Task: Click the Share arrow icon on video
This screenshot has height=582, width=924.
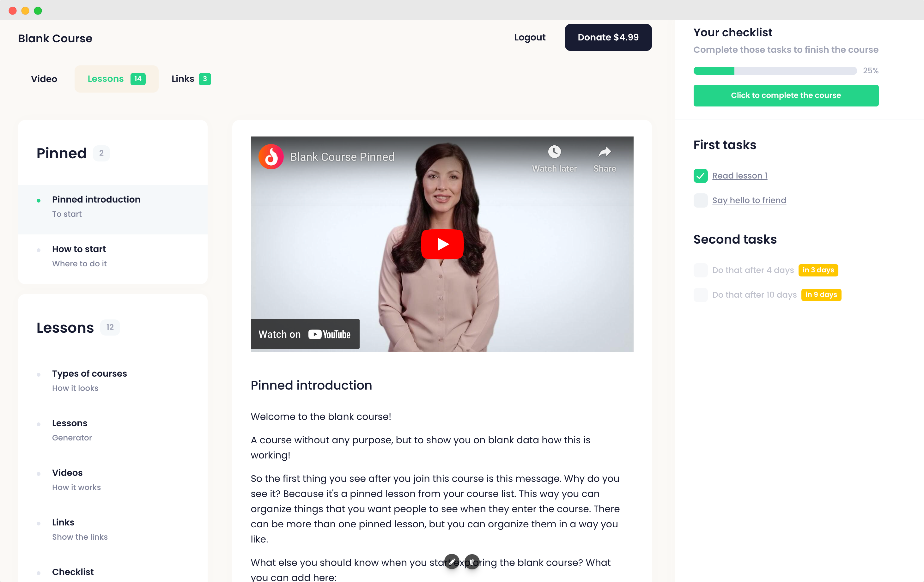Action: [604, 152]
